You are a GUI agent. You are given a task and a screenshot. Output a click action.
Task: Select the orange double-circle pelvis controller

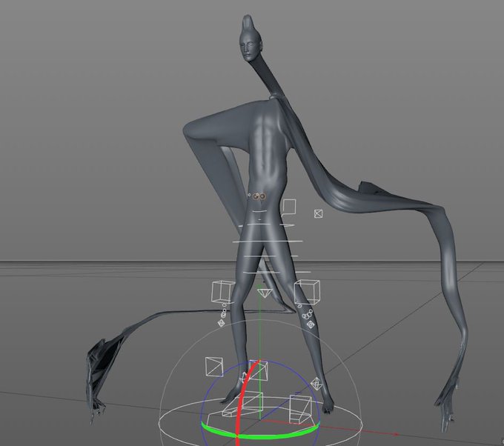point(259,196)
